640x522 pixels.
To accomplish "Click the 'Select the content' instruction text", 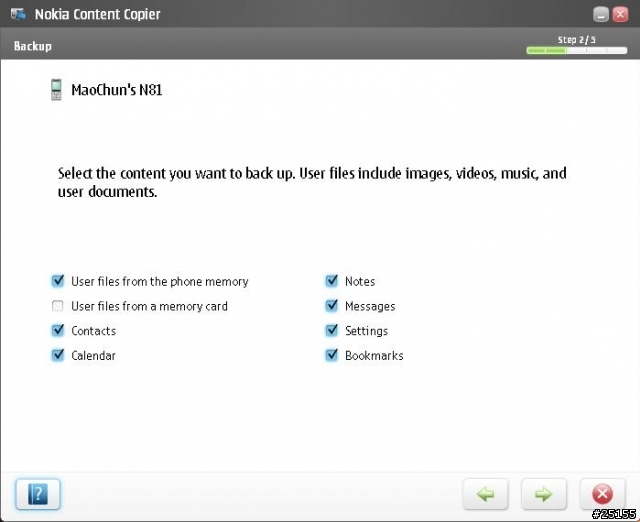I will tap(312, 182).
